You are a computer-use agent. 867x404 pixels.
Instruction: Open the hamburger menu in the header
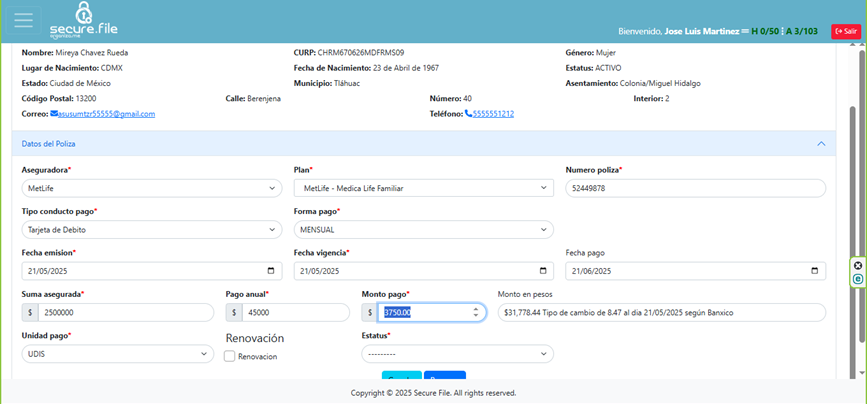(23, 20)
